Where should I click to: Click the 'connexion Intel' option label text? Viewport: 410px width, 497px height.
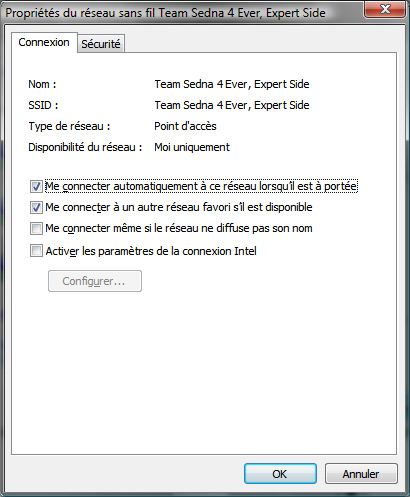click(x=151, y=251)
